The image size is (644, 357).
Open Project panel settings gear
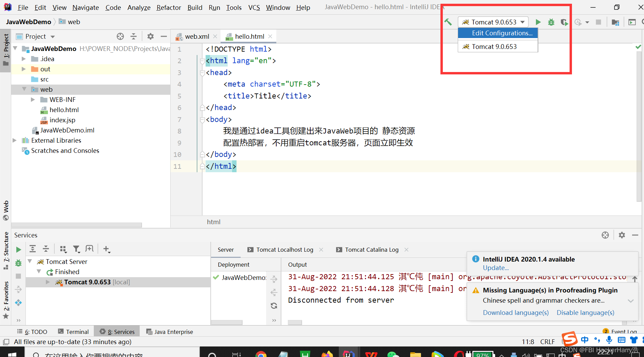[x=151, y=36]
